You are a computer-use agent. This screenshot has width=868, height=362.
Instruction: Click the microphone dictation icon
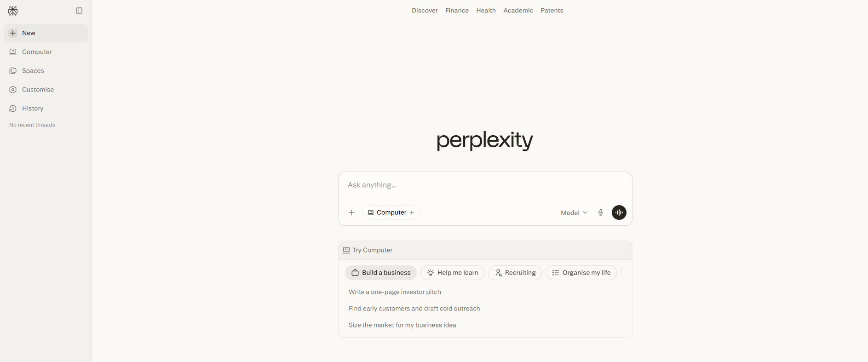pos(600,213)
